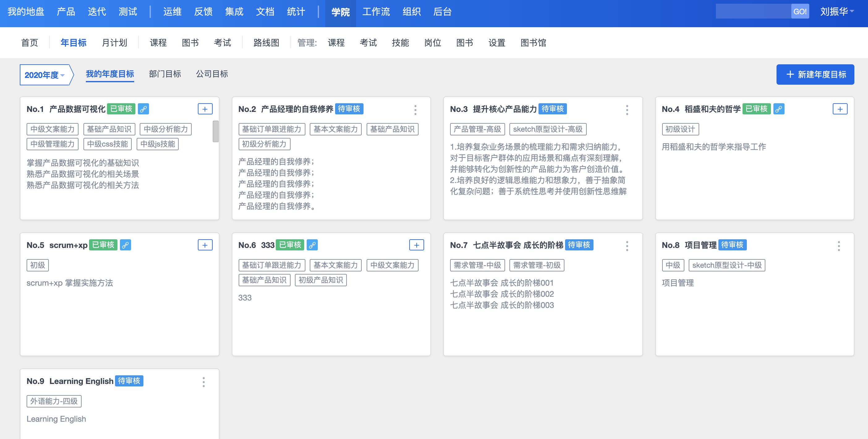
Task: Open the three-dot menu on No.8 项目管理
Action: point(838,246)
